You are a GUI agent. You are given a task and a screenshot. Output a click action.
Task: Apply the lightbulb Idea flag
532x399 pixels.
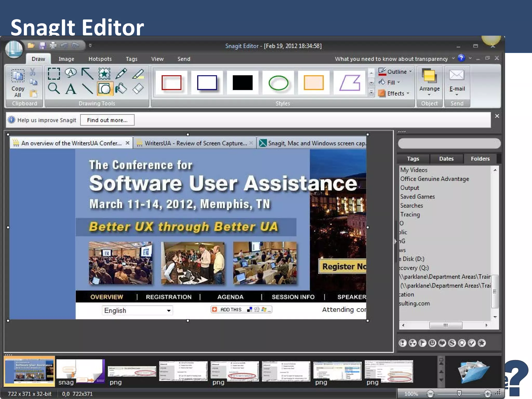point(462,343)
